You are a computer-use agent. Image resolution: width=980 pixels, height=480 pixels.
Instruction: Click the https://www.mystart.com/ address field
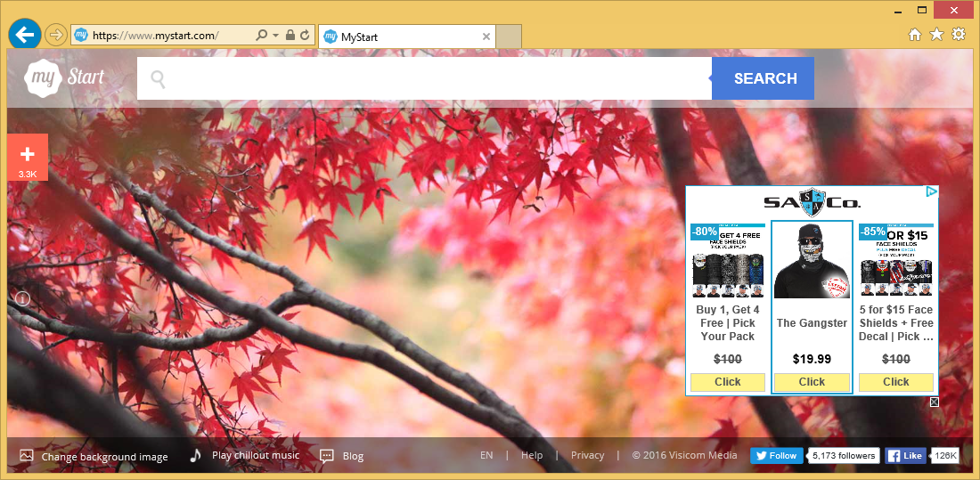pyautogui.click(x=156, y=36)
